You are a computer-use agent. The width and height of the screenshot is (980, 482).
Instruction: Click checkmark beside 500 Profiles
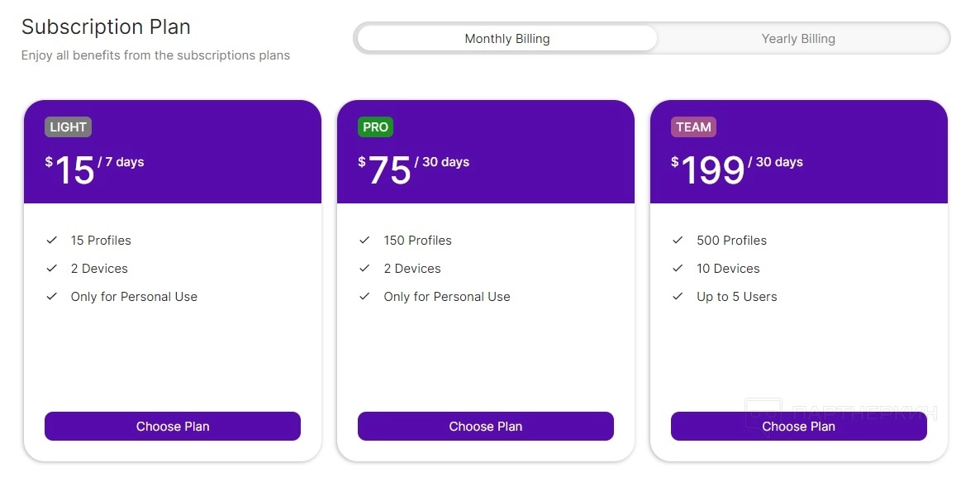[x=678, y=241]
